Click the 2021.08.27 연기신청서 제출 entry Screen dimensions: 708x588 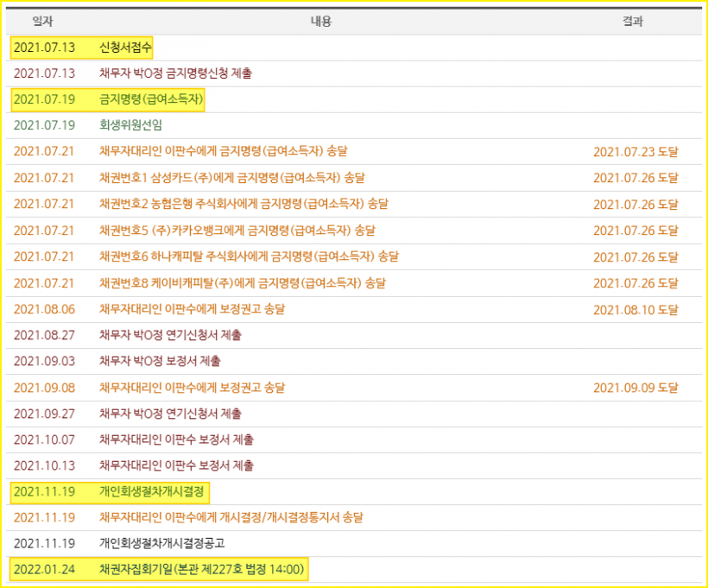click(170, 335)
